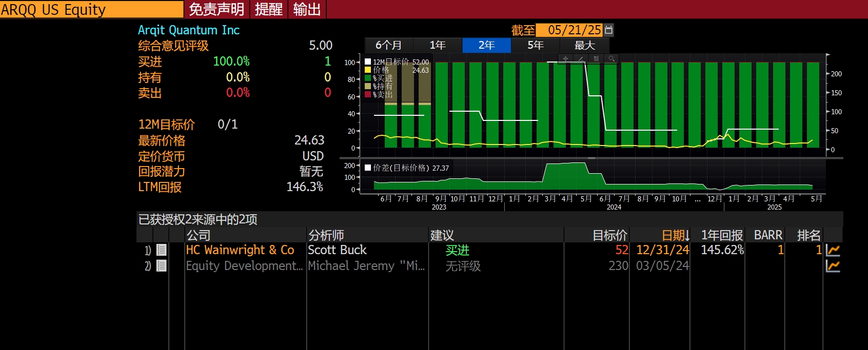Toggle the 12M目标价 series legend box

pyautogui.click(x=368, y=61)
